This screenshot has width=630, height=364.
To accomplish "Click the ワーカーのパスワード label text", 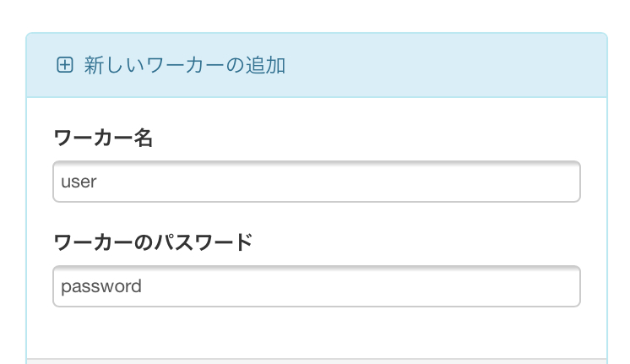I will coord(153,242).
